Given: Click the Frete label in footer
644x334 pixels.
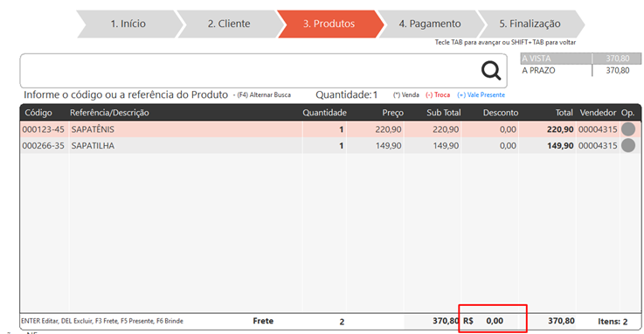Looking at the screenshot, I should 263,321.
